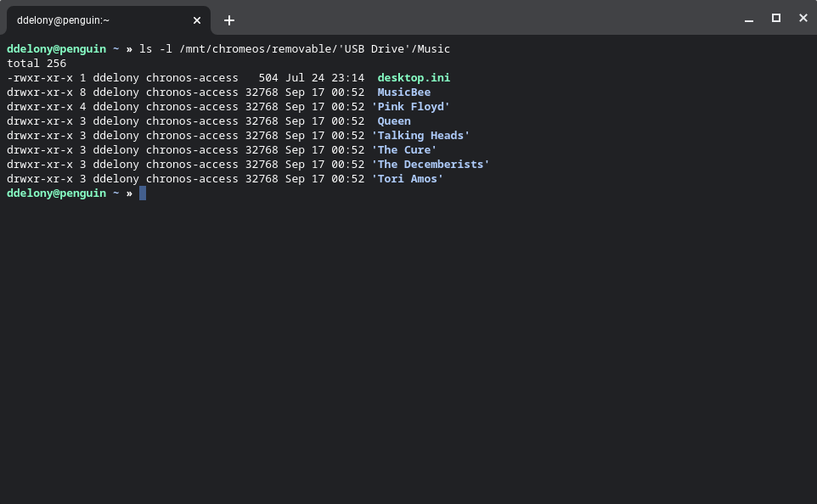This screenshot has height=504, width=817.
Task: Close the ddelony@penguin tab
Action: (x=197, y=20)
